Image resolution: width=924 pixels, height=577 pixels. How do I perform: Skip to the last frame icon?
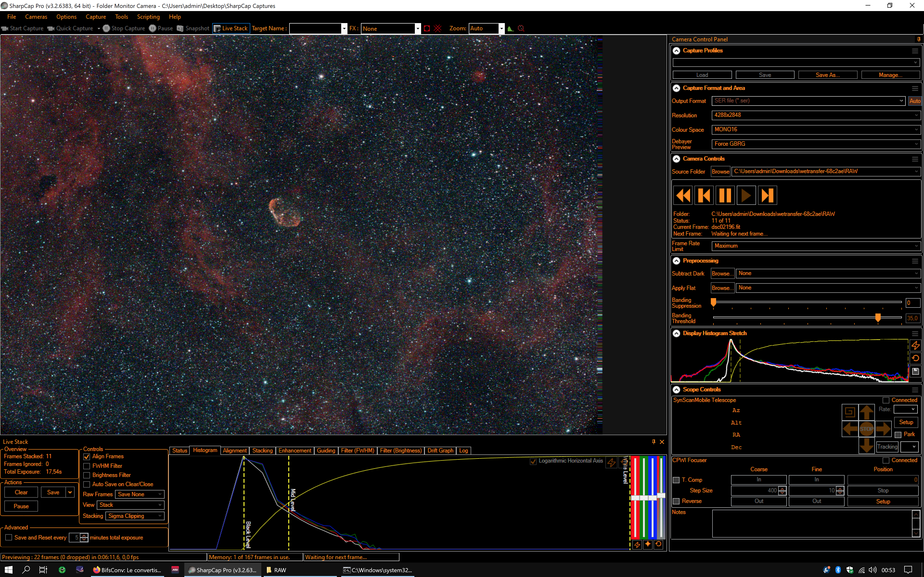(x=767, y=195)
